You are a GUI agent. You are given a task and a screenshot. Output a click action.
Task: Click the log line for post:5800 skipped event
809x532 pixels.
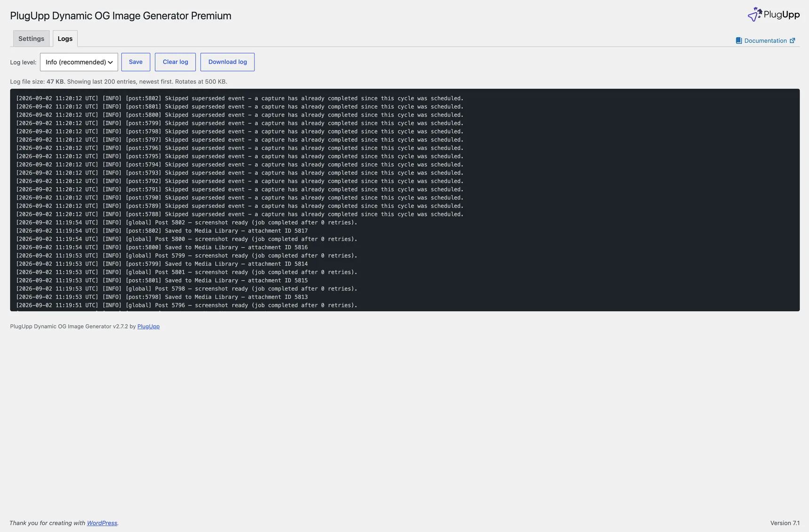(240, 115)
